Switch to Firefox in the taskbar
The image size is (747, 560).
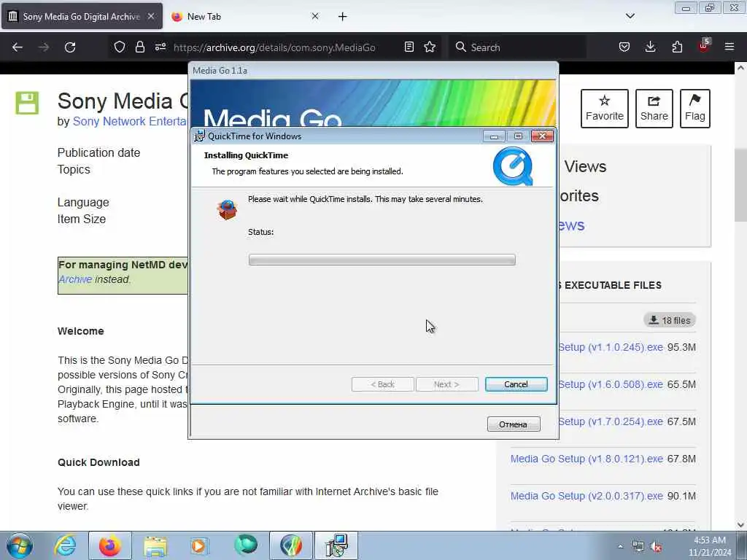[109, 545]
